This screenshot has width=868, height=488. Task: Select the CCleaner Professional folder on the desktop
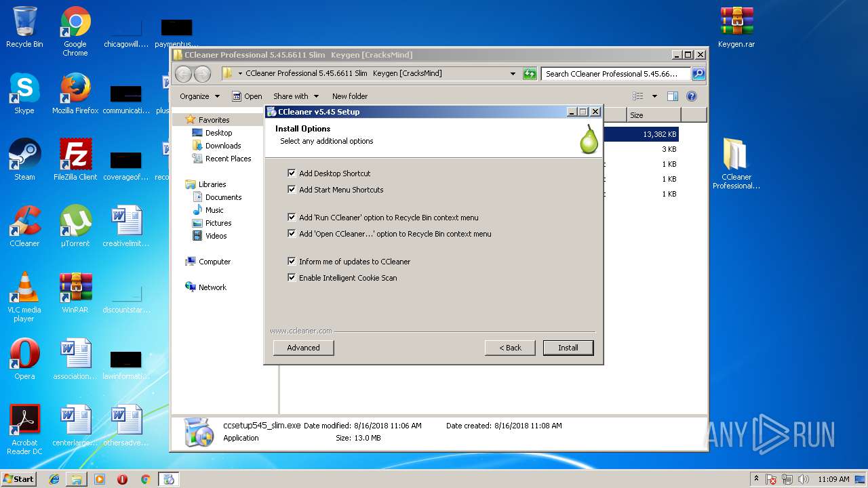pos(736,163)
